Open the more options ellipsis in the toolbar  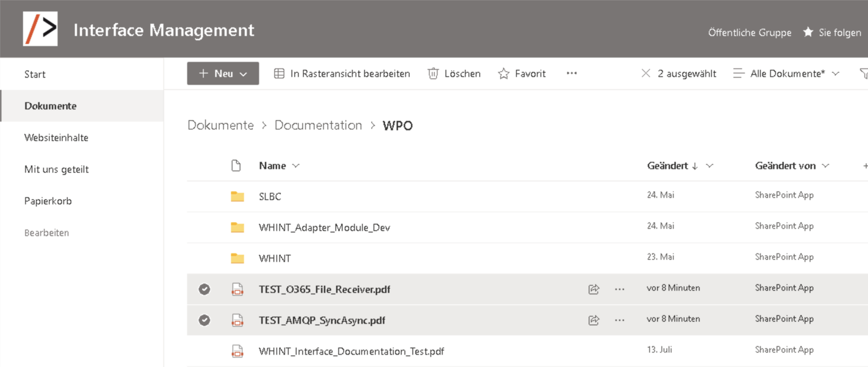571,73
